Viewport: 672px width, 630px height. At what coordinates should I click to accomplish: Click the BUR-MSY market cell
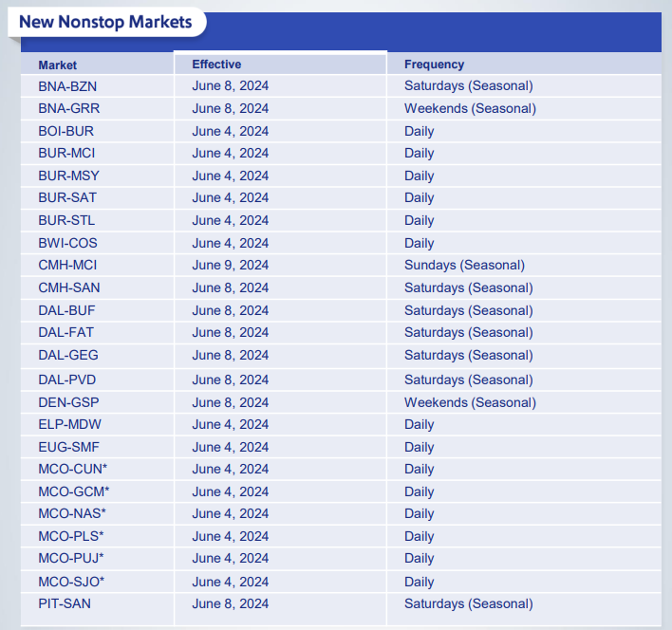pyautogui.click(x=68, y=176)
